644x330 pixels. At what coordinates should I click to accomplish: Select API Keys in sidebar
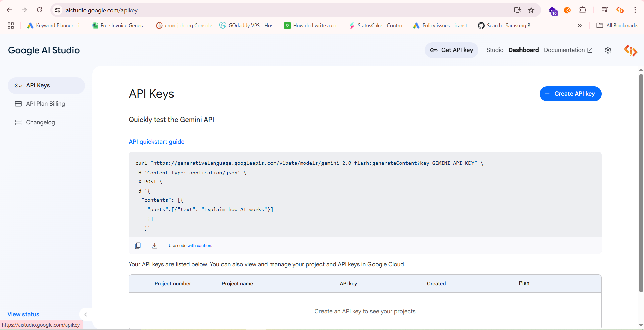[x=46, y=85]
